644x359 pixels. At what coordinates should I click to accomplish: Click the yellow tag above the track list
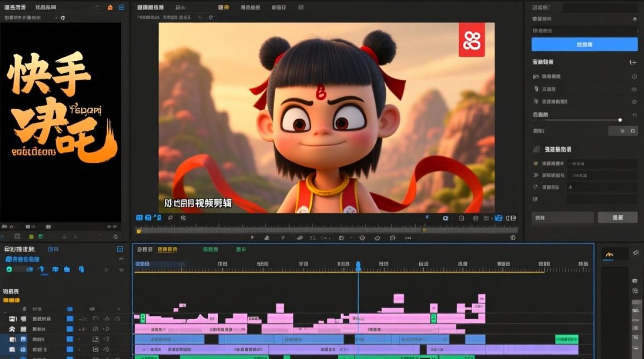pos(11,300)
